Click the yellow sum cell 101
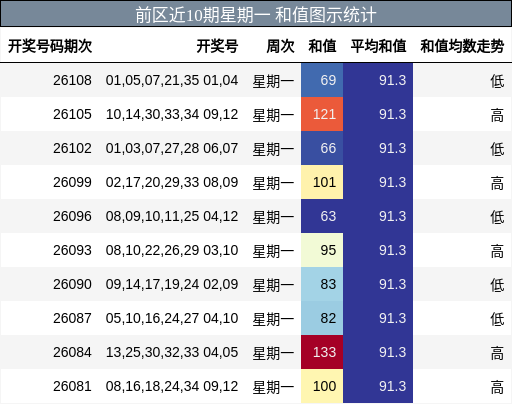The height and width of the screenshot is (404, 512). pyautogui.click(x=322, y=182)
